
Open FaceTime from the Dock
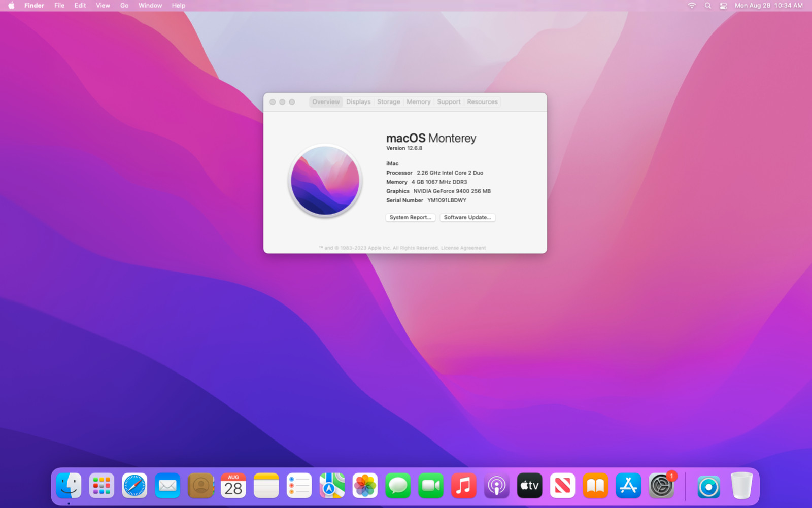coord(430,486)
